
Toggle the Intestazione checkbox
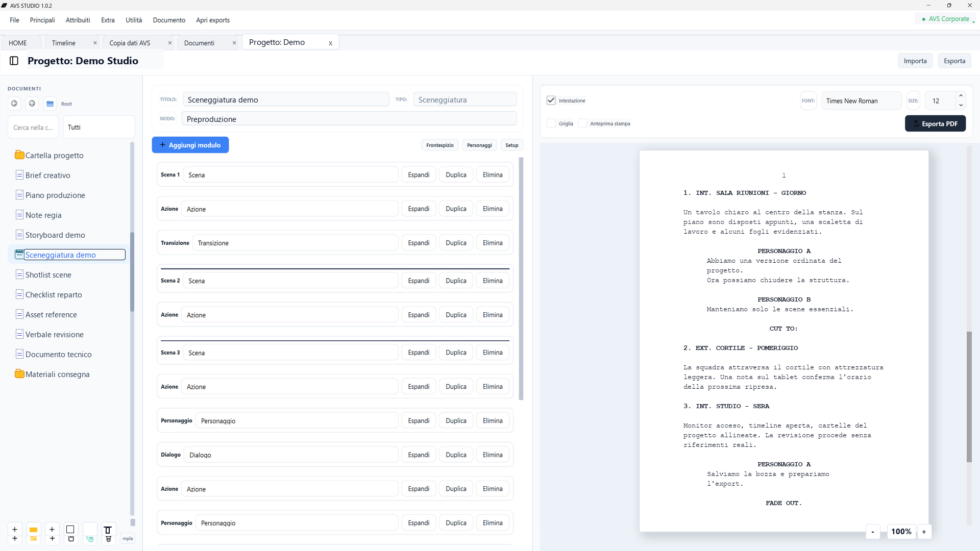point(551,101)
